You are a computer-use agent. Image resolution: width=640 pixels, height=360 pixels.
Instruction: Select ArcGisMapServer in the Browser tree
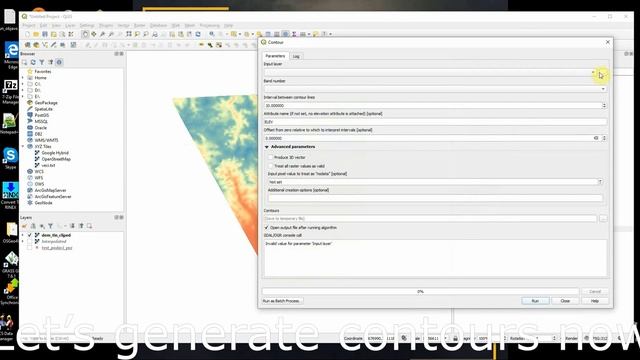pyautogui.click(x=50, y=191)
